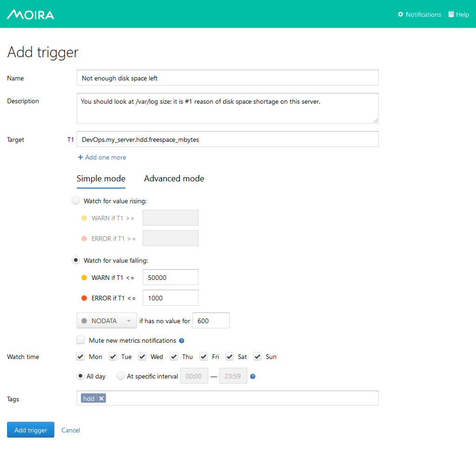Screen dimensions: 476x465
Task: Expand the NODATA state dropdown
Action: click(x=106, y=321)
